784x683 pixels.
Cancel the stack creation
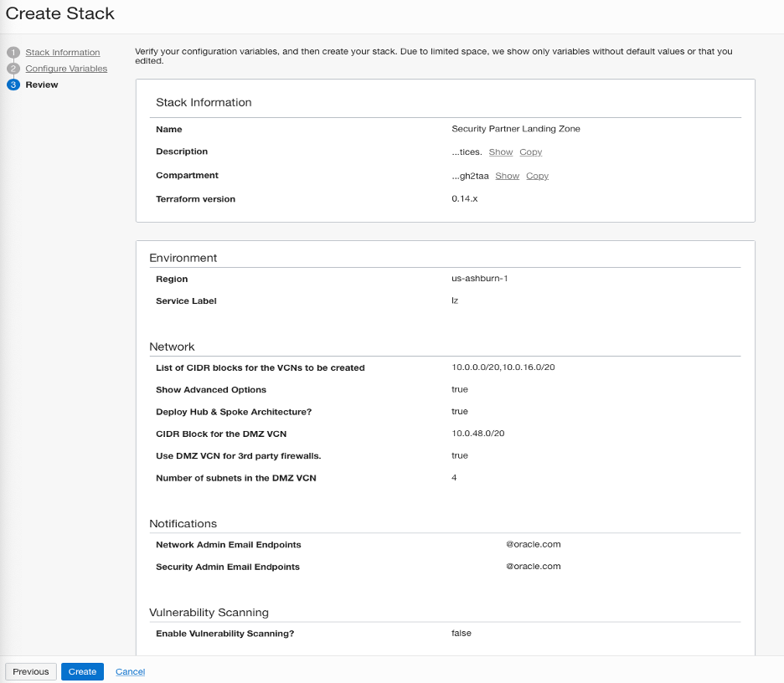click(x=130, y=671)
